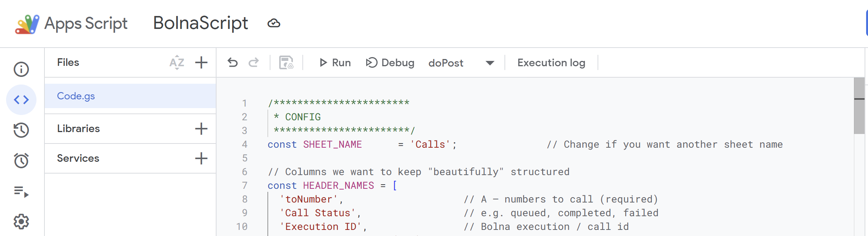The height and width of the screenshot is (236, 868).
Task: Click the Apps Script title text
Action: tap(86, 24)
